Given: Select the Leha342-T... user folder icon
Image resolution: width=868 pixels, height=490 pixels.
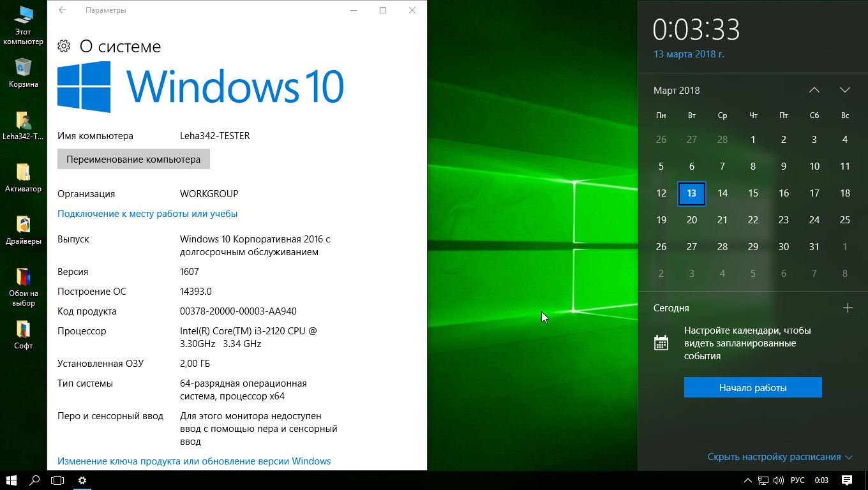Looking at the screenshot, I should coord(23,125).
